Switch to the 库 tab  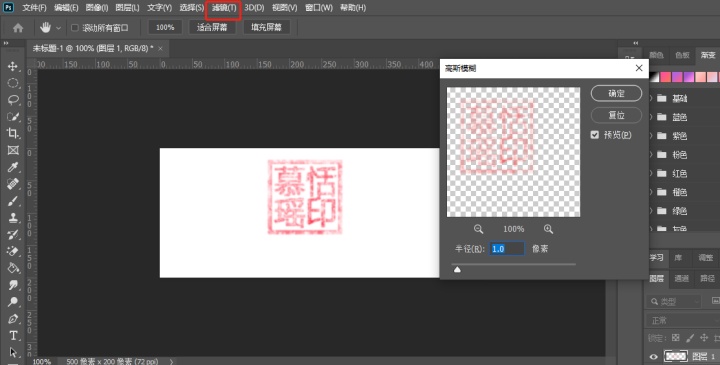click(x=678, y=258)
